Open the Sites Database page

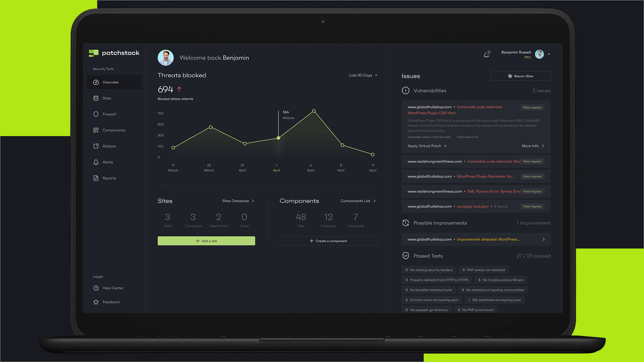click(238, 201)
